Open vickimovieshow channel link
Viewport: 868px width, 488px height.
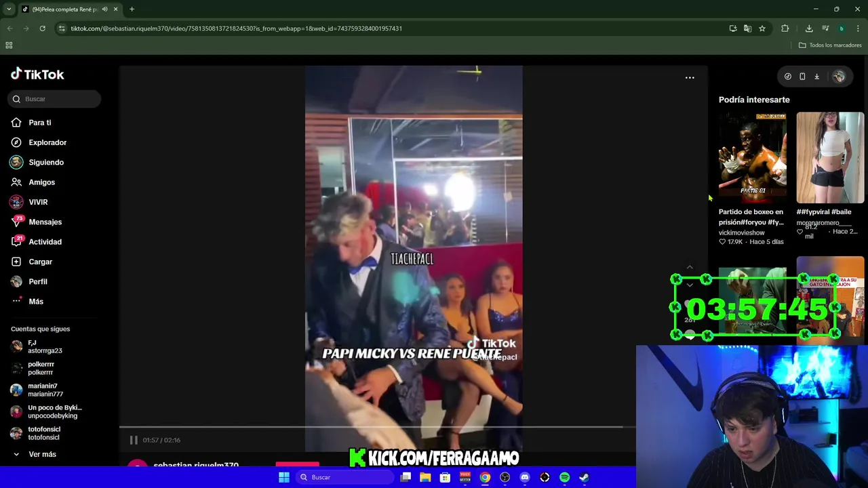pos(741,232)
